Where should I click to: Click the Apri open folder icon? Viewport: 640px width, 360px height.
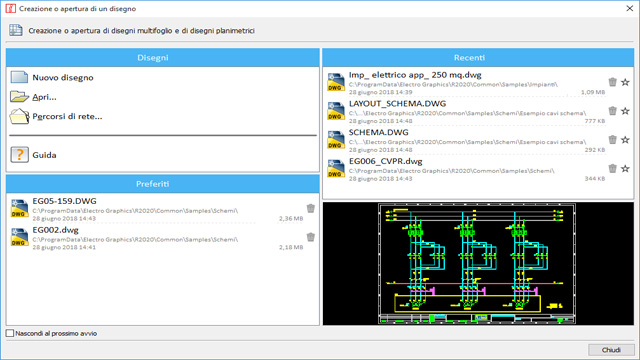click(19, 97)
